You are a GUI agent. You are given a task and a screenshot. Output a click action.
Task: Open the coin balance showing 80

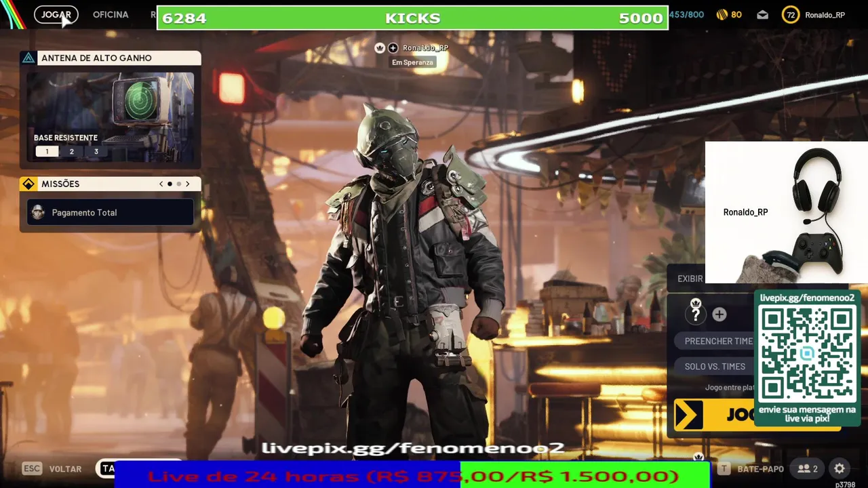point(730,14)
